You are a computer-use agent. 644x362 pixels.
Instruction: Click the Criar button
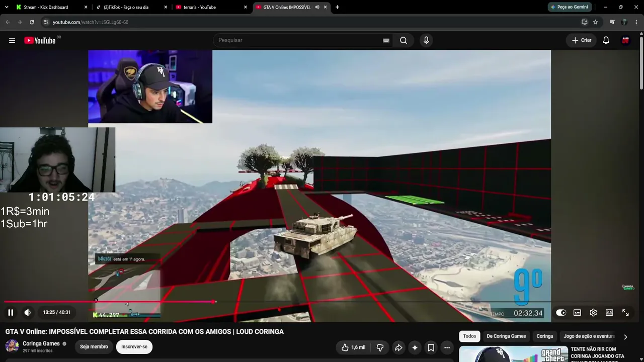(x=582, y=40)
